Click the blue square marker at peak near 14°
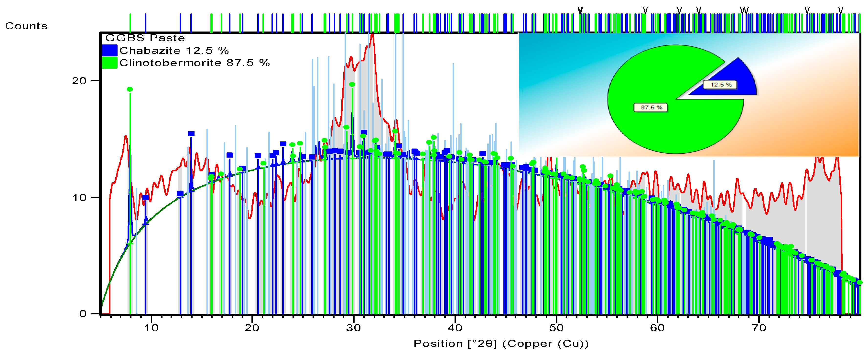The image size is (868, 353). click(191, 134)
